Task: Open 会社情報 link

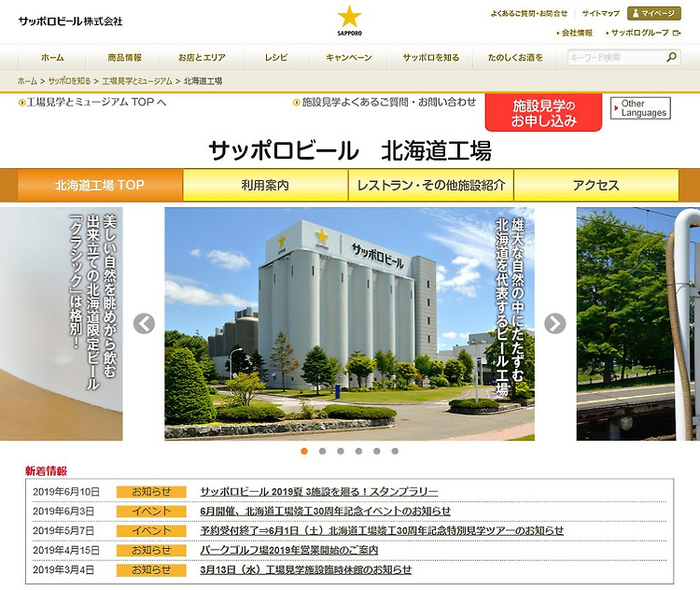Action: (x=575, y=33)
